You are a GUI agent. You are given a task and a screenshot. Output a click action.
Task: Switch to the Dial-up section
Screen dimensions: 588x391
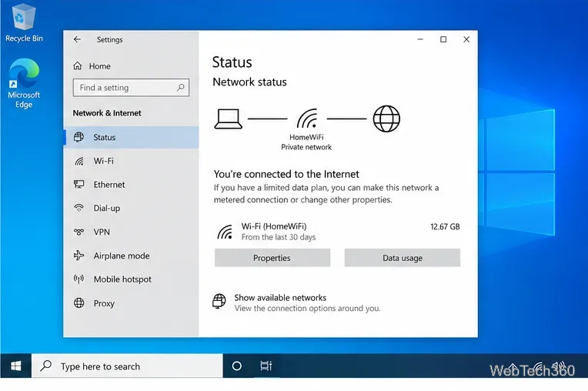point(132,208)
